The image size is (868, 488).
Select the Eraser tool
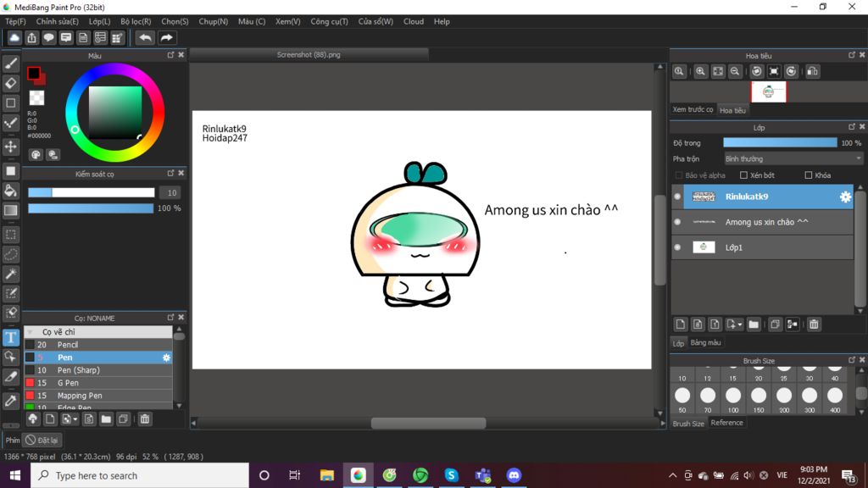coord(10,84)
